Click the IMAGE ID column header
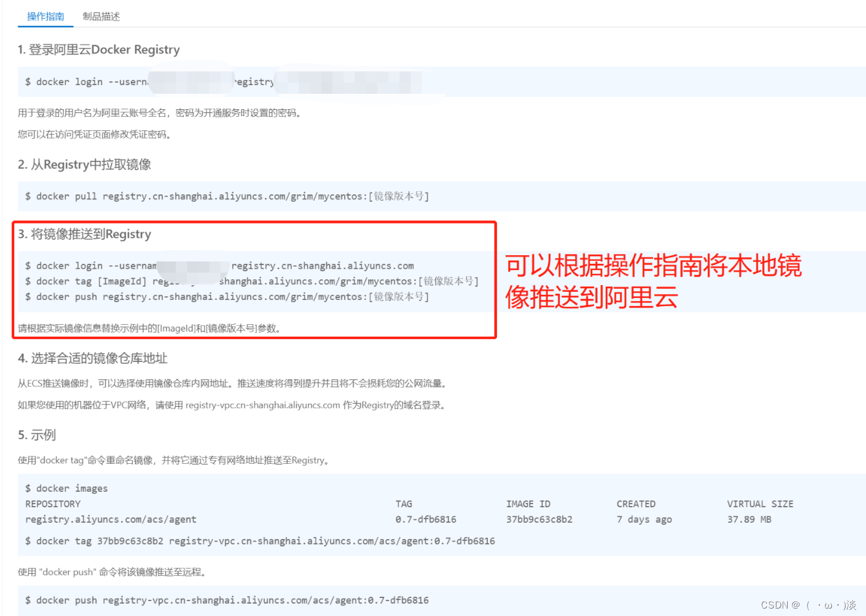This screenshot has width=866, height=616. (x=528, y=504)
